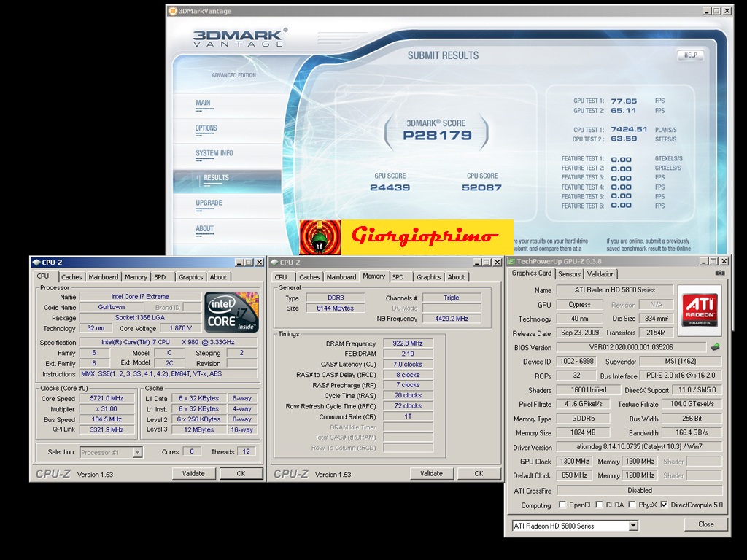Click the Core Voltage value '1.870 V'
Viewport: 747px width, 560px height.
181,328
